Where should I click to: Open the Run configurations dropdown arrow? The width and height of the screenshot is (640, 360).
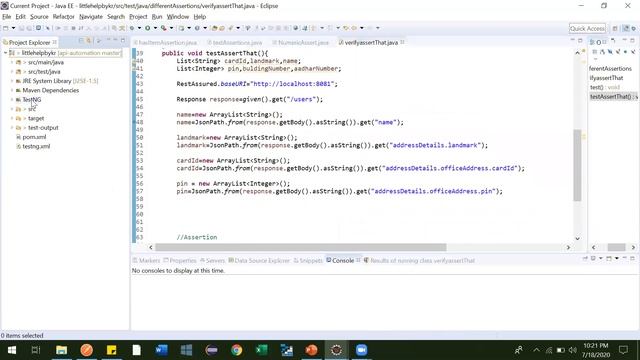point(155,28)
